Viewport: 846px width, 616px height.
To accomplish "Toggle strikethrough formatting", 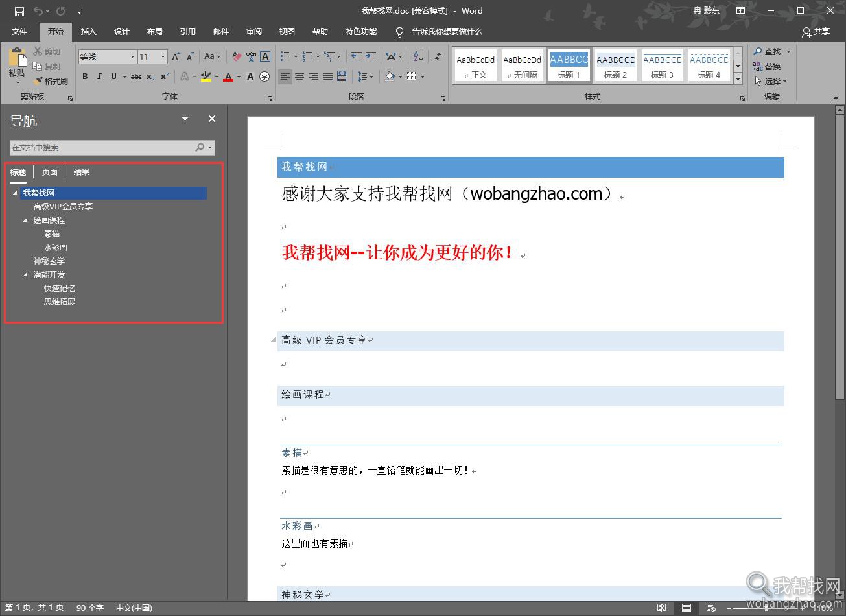I will click(x=136, y=77).
